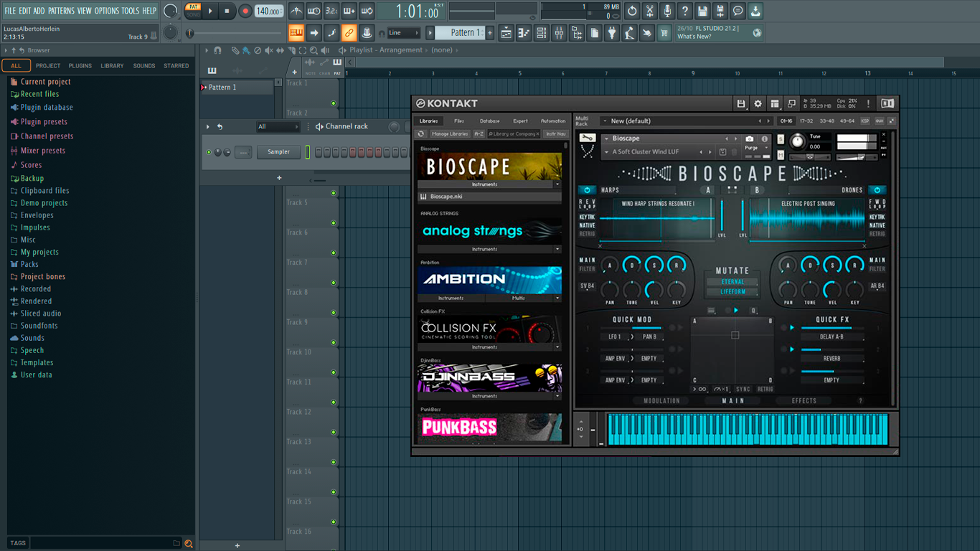The image size is (980, 551).
Task: Click the Library or Company search field
Action: point(514,133)
